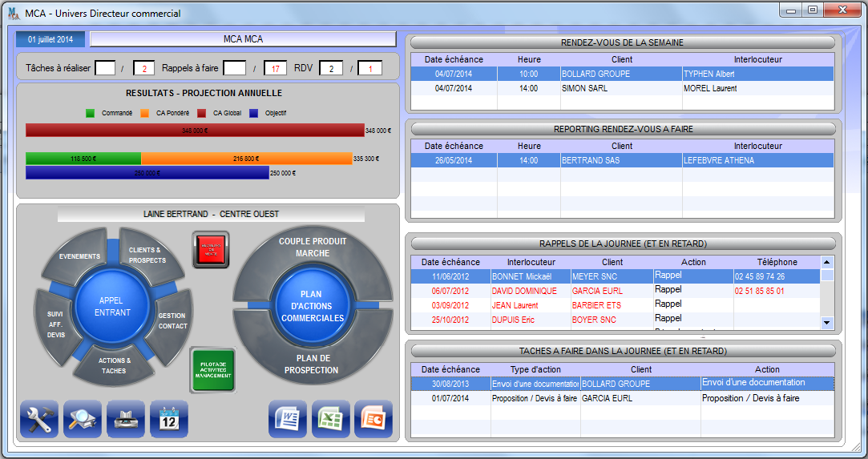Image resolution: width=868 pixels, height=459 pixels.
Task: Open the Gestion Contact wheel segment
Action: coord(172,320)
